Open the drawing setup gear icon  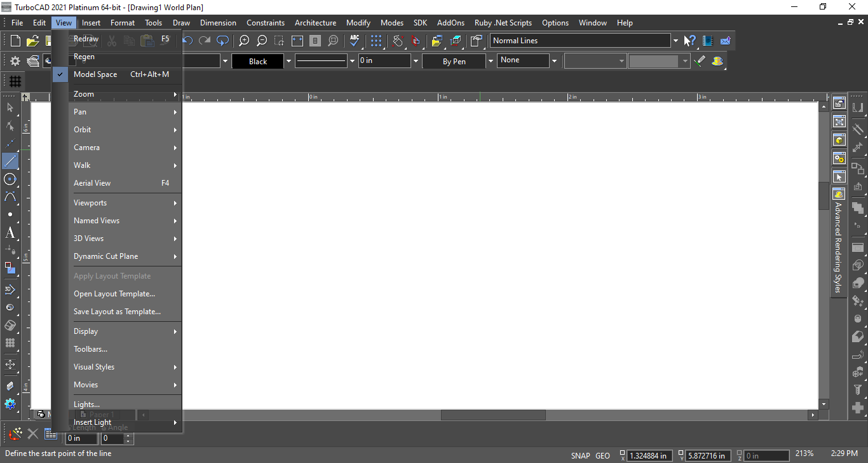point(15,61)
